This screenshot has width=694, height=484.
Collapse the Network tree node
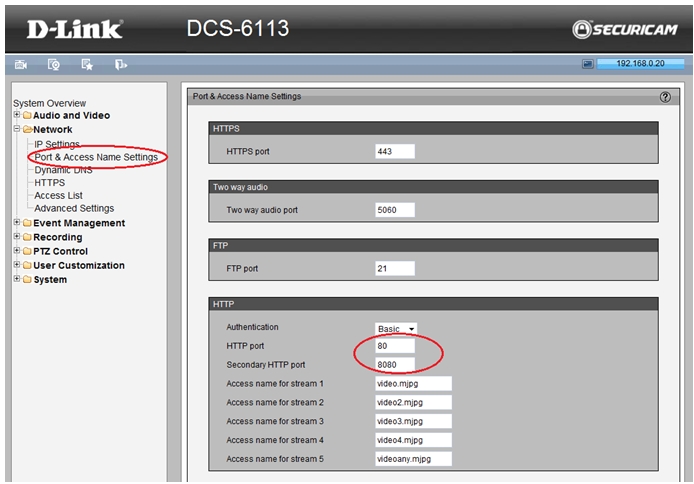click(x=17, y=129)
